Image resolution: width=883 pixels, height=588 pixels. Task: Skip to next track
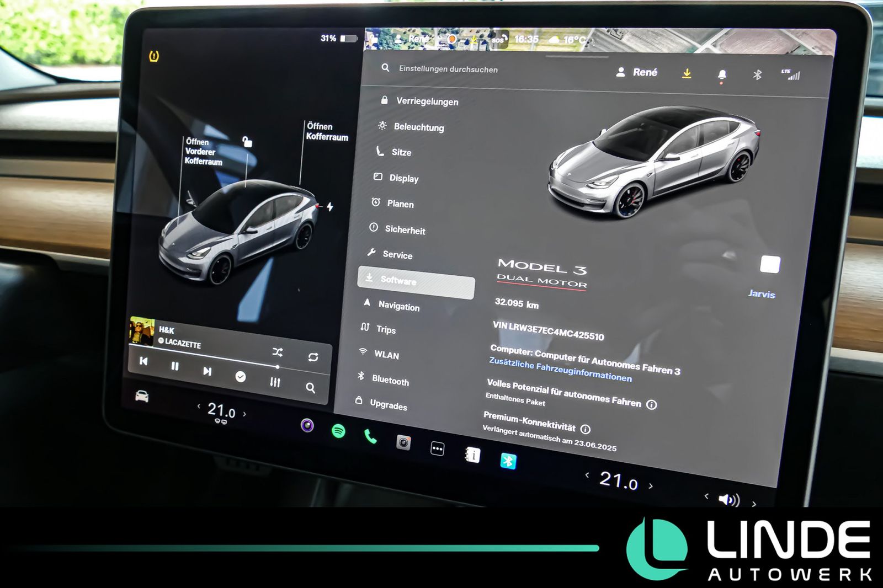click(207, 371)
